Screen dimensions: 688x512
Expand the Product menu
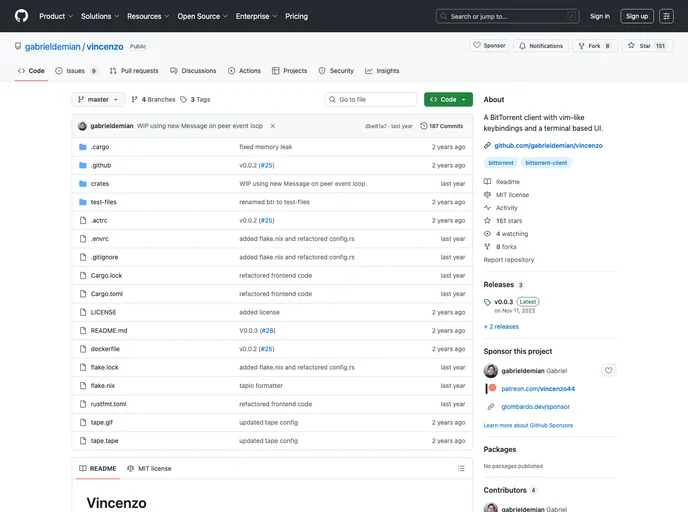click(56, 16)
